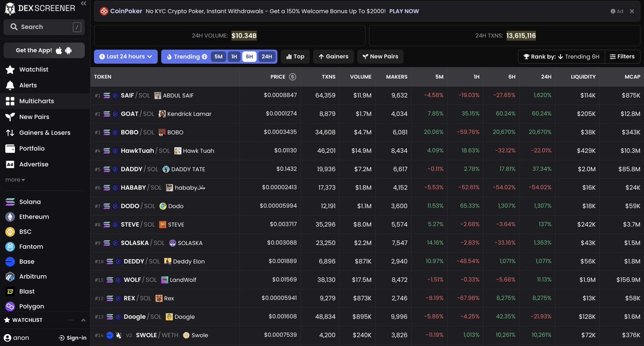644x346 pixels.
Task: Switch to the Gainers tab
Action: point(333,57)
